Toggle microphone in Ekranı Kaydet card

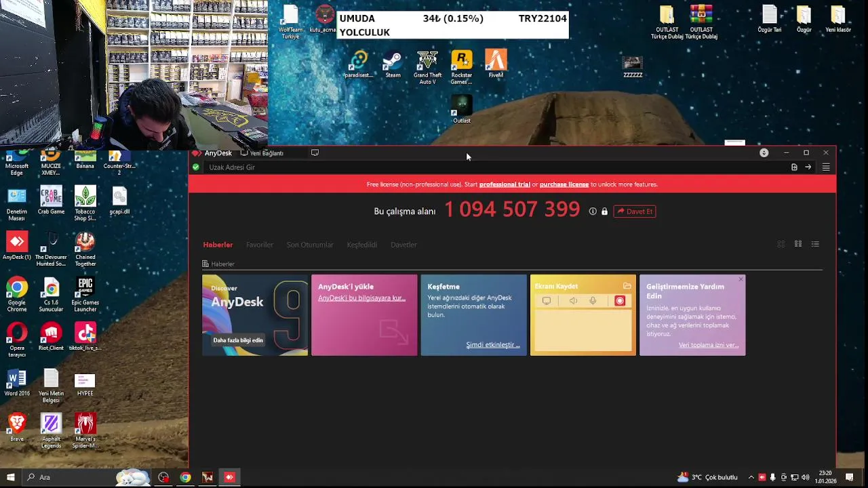pos(593,301)
